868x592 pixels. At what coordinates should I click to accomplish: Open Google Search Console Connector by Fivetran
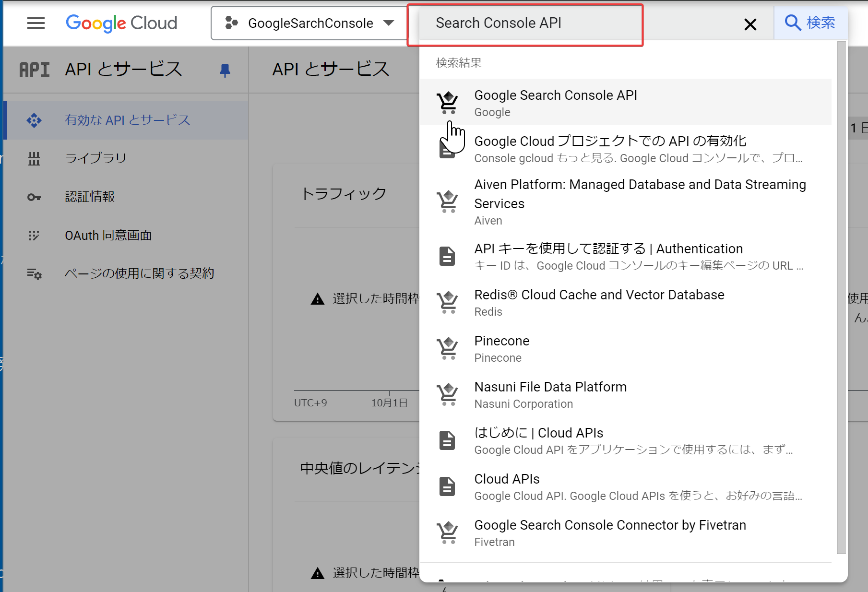[x=626, y=533]
